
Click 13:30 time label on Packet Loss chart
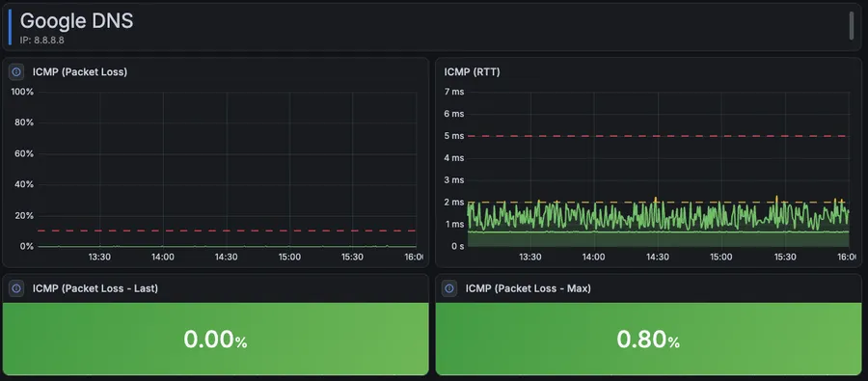[99, 257]
